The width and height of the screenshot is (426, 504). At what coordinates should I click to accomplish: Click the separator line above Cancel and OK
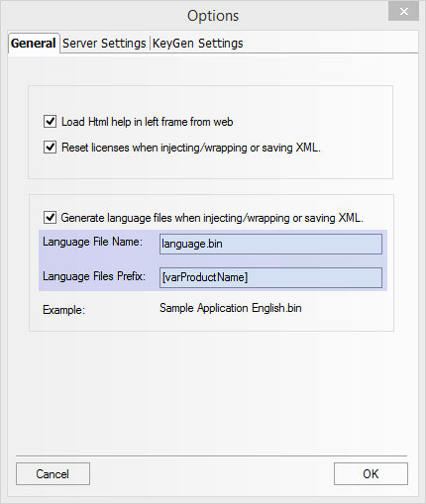(x=211, y=455)
